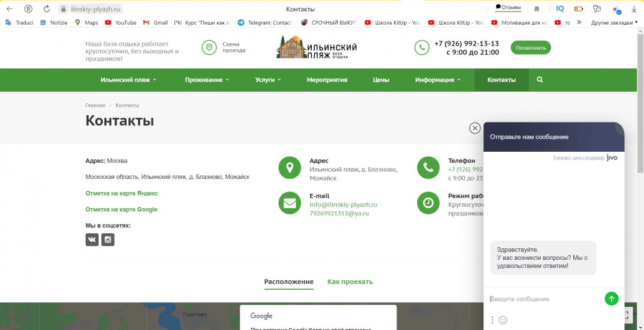The width and height of the screenshot is (644, 330).
Task: Open the browser downloads icon
Action: point(634,9)
